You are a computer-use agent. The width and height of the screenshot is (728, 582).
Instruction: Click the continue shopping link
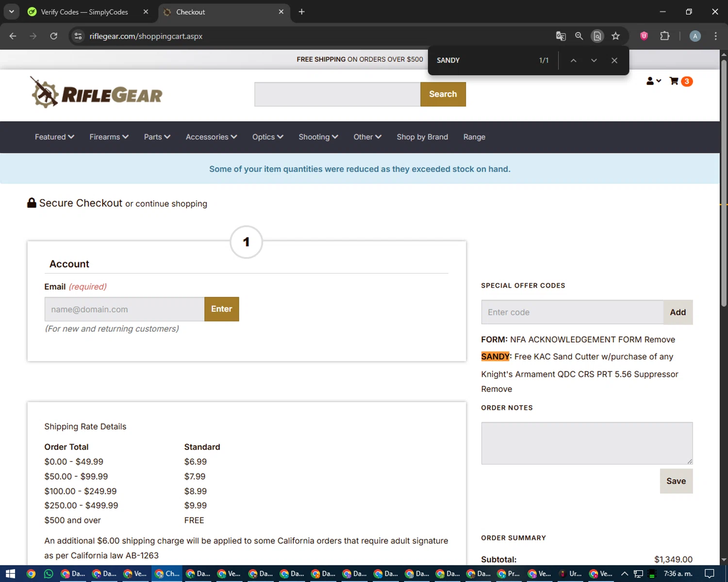coord(171,204)
